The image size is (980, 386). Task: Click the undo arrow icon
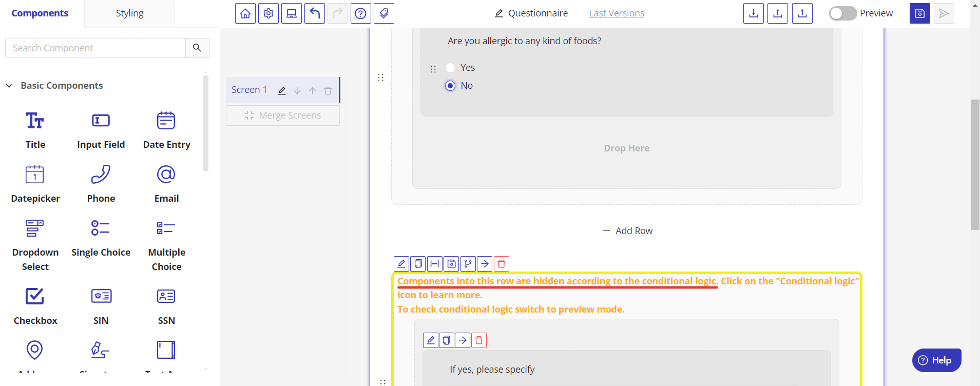click(315, 13)
